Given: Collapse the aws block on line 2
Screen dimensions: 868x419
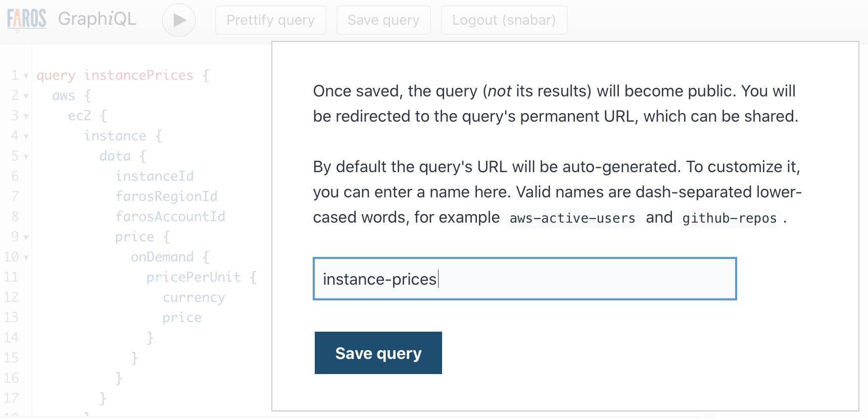Looking at the screenshot, I should [x=26, y=96].
